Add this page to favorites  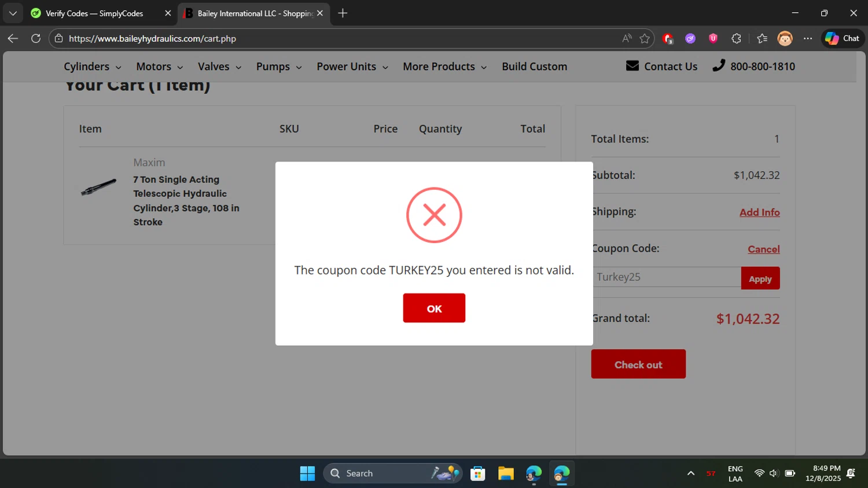pyautogui.click(x=645, y=38)
